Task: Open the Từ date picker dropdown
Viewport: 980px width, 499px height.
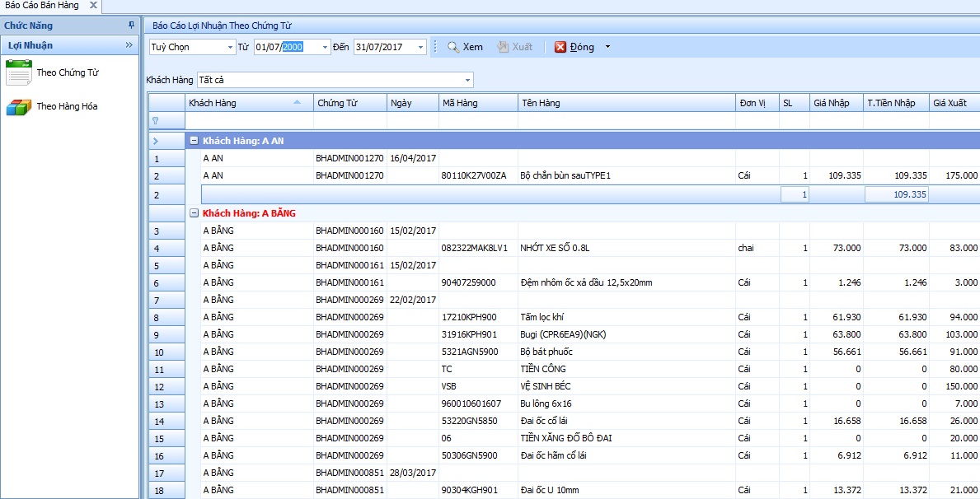Action: [325, 48]
